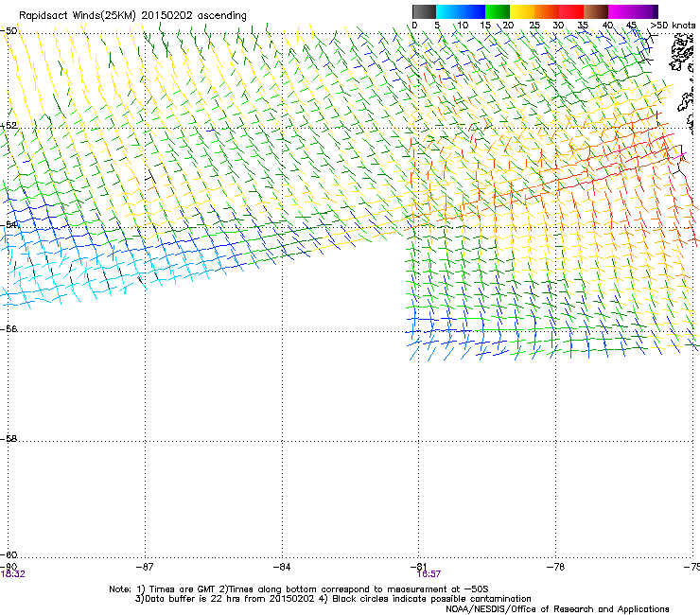700x615 pixels.
Task: Click the legend tick label '10'
Action: pyautogui.click(x=463, y=25)
